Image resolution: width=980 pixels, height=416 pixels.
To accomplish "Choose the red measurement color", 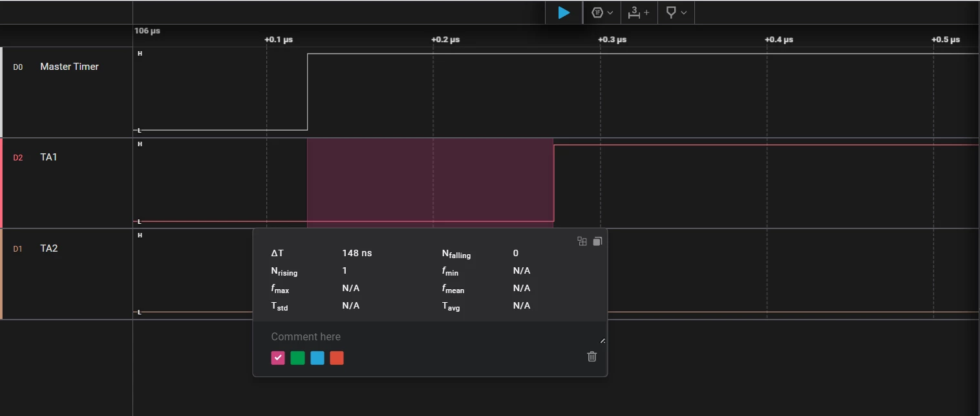I will tap(337, 358).
